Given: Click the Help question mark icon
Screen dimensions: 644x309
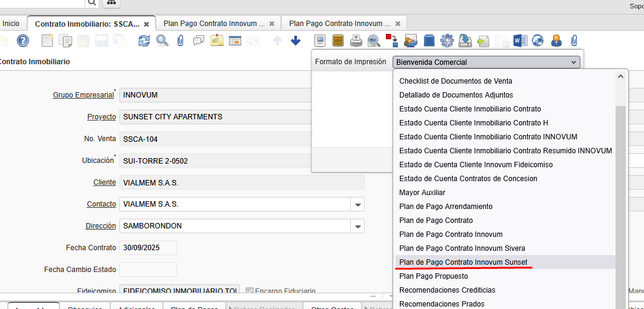Looking at the screenshot, I should pos(23,41).
